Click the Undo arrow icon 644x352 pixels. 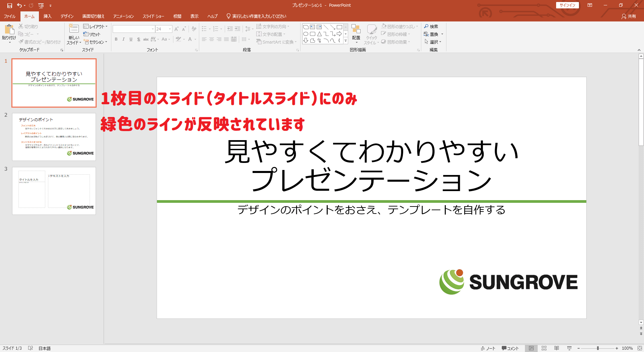19,5
